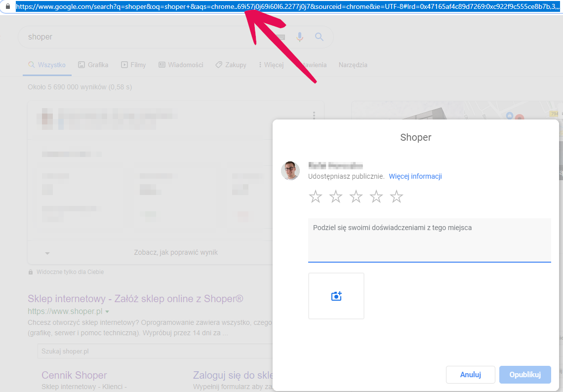The height and width of the screenshot is (392, 563).
Task: Click the reviewer profile avatar
Action: (x=290, y=171)
